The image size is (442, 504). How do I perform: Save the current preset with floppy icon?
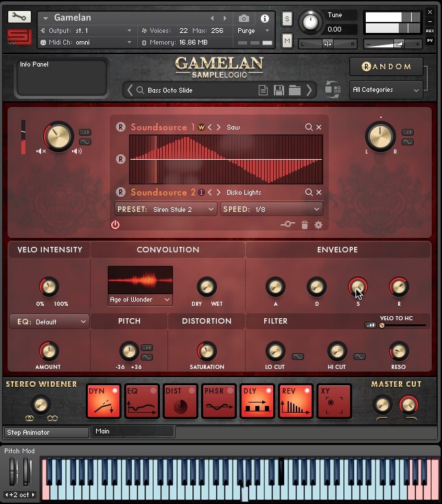(x=279, y=91)
